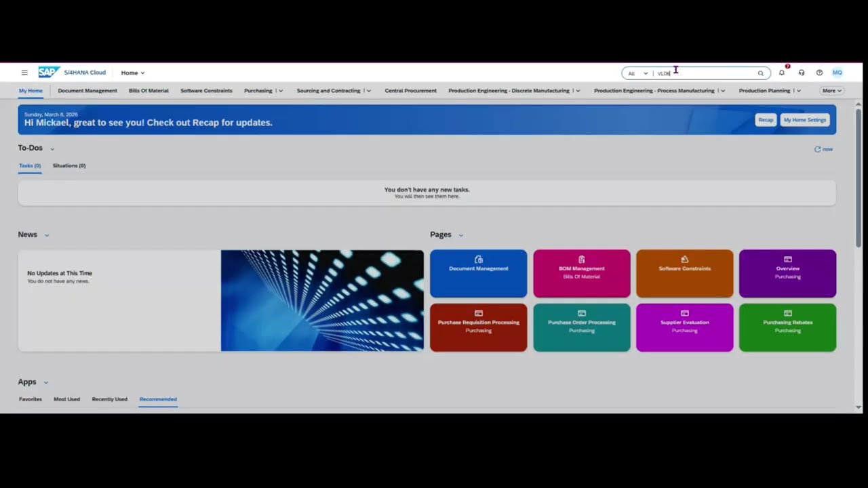Click the 'No Updates at This Time' text
The width and height of the screenshot is (868, 488).
pos(60,273)
